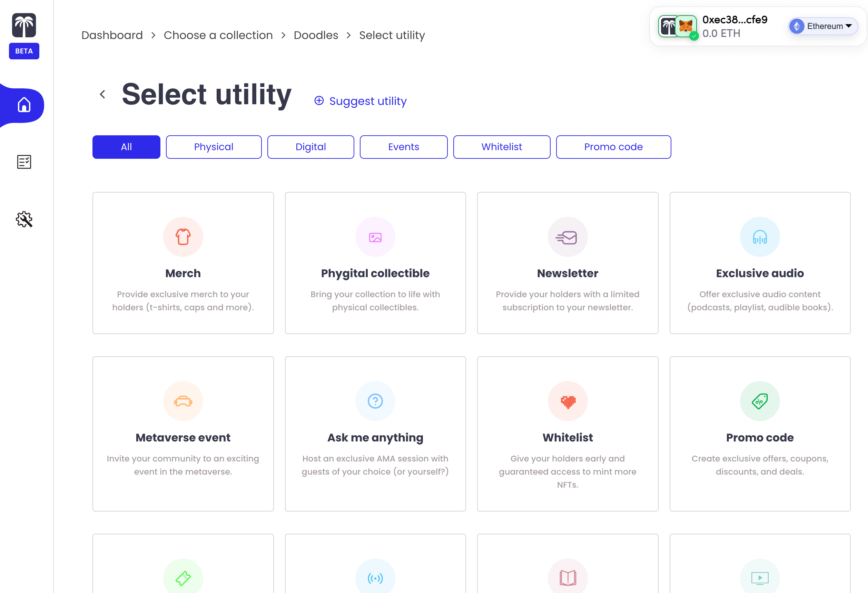Viewport: 868px width, 593px height.
Task: Select the Ask me anything card
Action: 375,434
